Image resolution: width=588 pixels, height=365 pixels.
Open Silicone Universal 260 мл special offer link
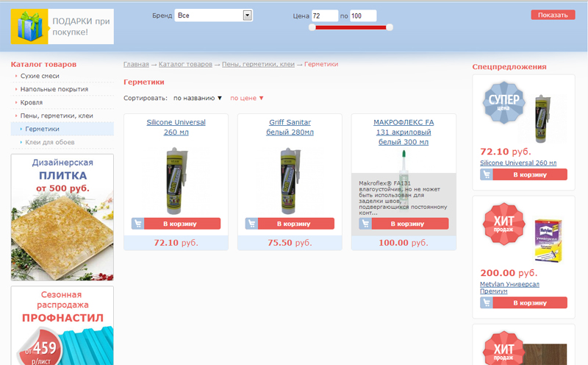click(518, 163)
